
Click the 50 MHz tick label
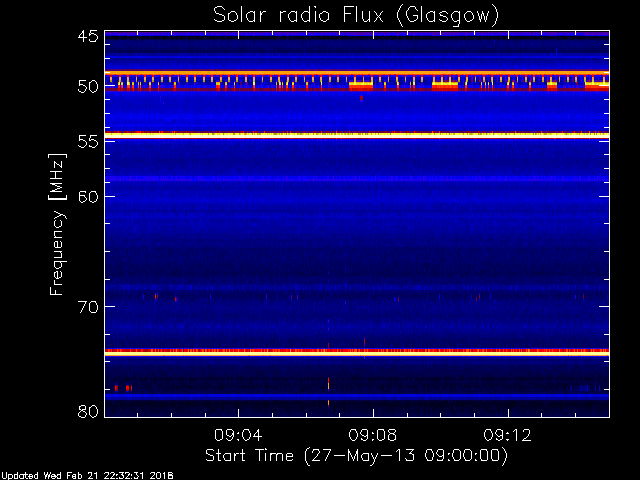click(87, 87)
